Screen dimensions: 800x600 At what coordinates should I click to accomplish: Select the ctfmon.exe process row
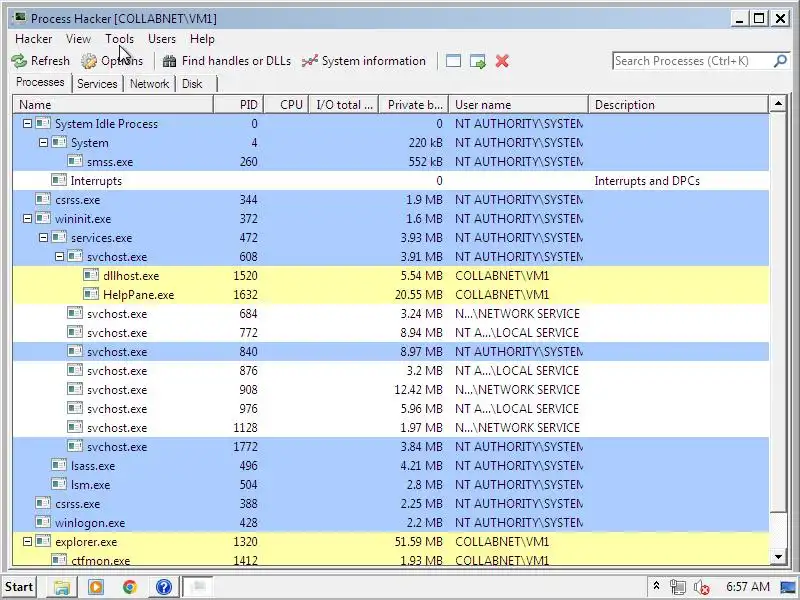click(391, 560)
